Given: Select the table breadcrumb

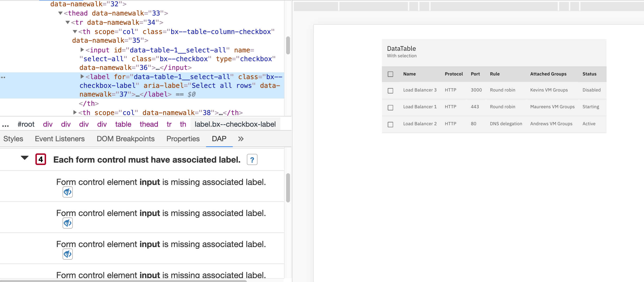Looking at the screenshot, I should pos(123,124).
